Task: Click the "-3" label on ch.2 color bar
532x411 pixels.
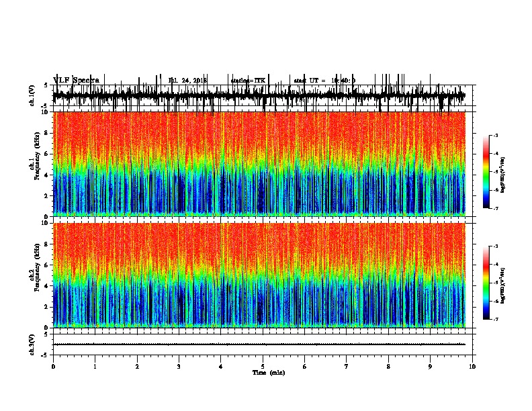Action: coord(496,246)
